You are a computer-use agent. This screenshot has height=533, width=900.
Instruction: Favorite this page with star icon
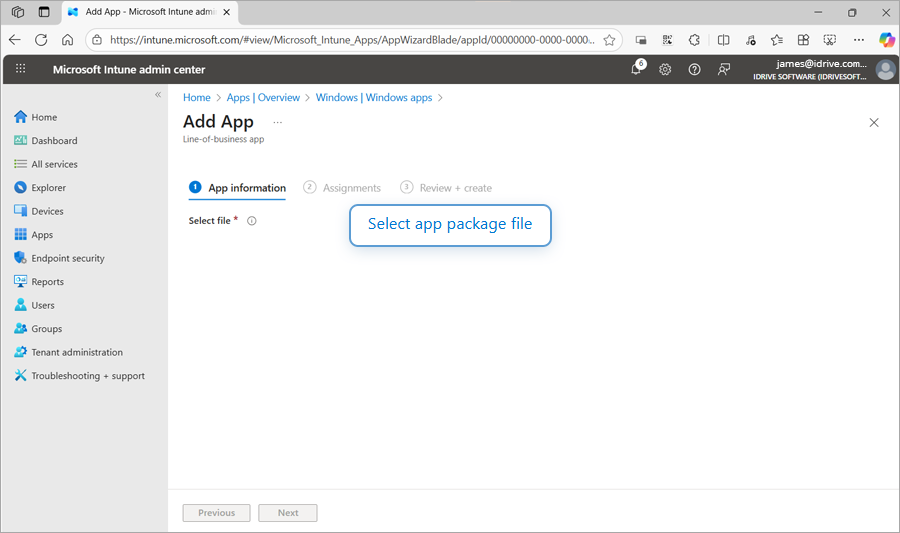609,40
